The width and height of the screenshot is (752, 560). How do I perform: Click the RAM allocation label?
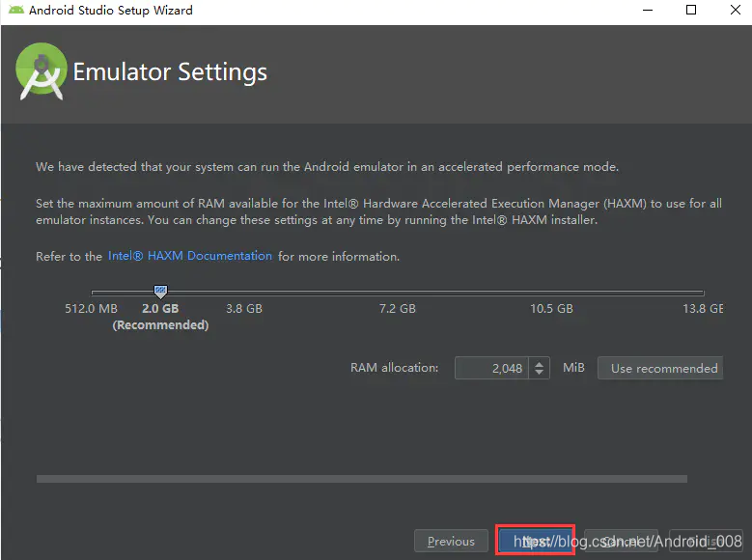pos(394,368)
